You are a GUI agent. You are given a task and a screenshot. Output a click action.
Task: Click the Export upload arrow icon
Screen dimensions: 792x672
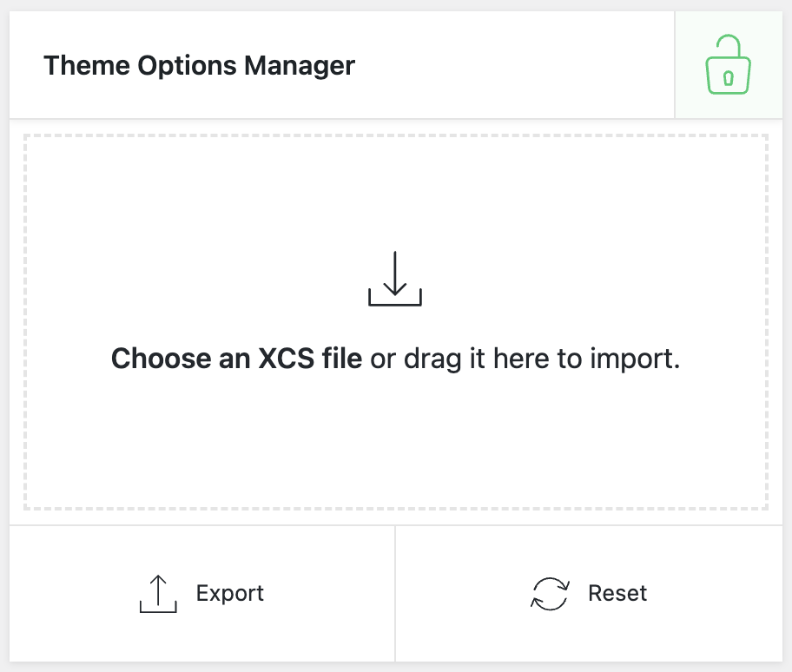(x=158, y=594)
